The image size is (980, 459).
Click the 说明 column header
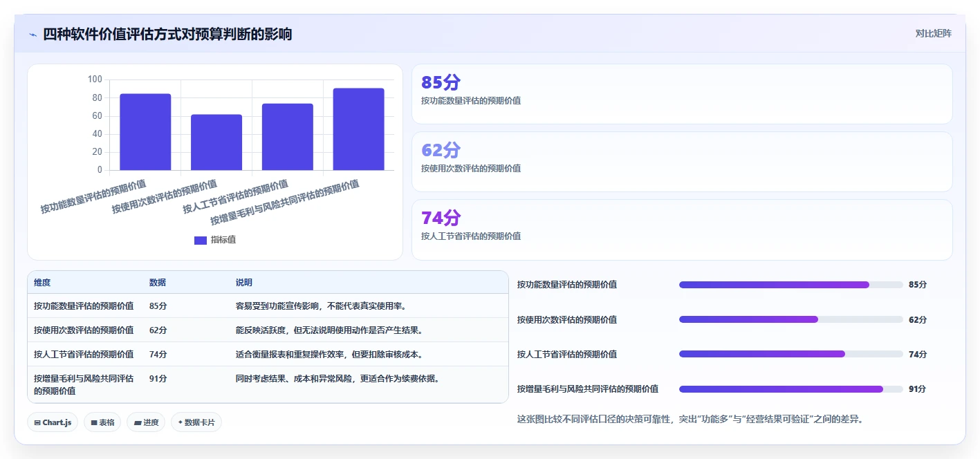click(x=244, y=283)
